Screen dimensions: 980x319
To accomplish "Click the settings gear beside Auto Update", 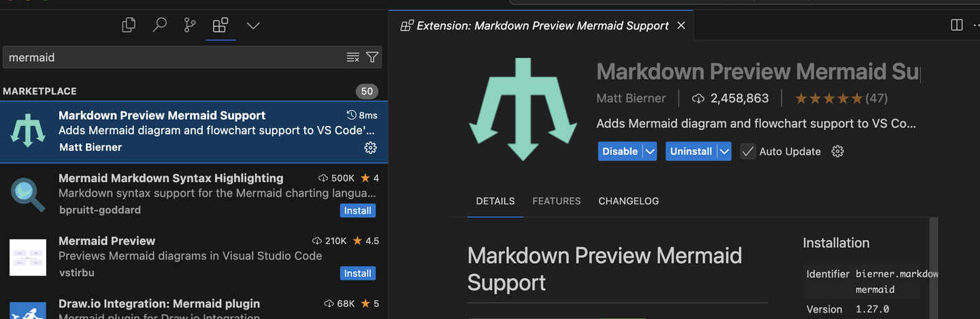I will 838,152.
